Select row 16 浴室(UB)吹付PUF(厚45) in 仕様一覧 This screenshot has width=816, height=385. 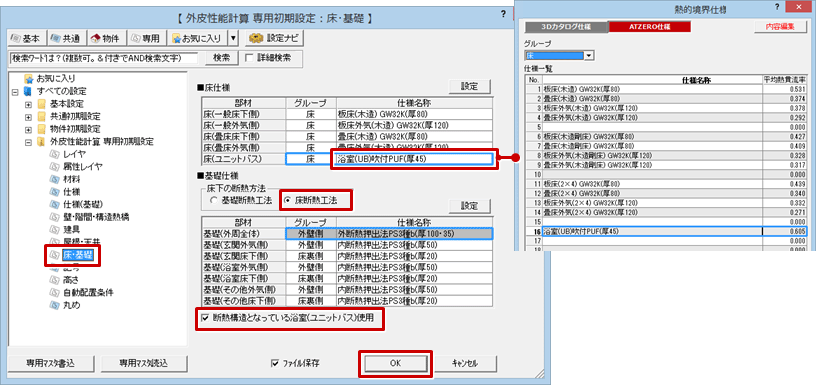point(667,231)
